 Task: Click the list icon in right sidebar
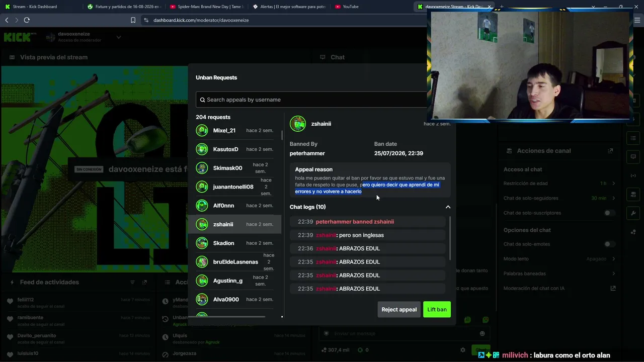[633, 138]
